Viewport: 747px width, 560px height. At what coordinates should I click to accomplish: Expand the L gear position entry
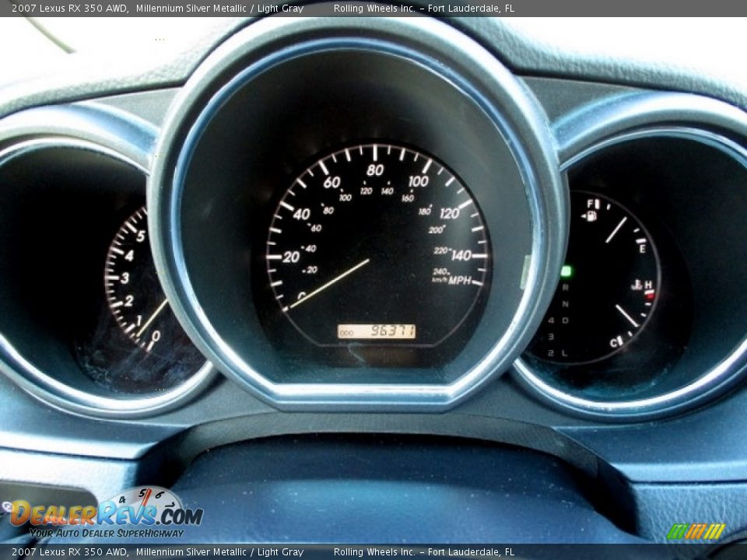(563, 353)
